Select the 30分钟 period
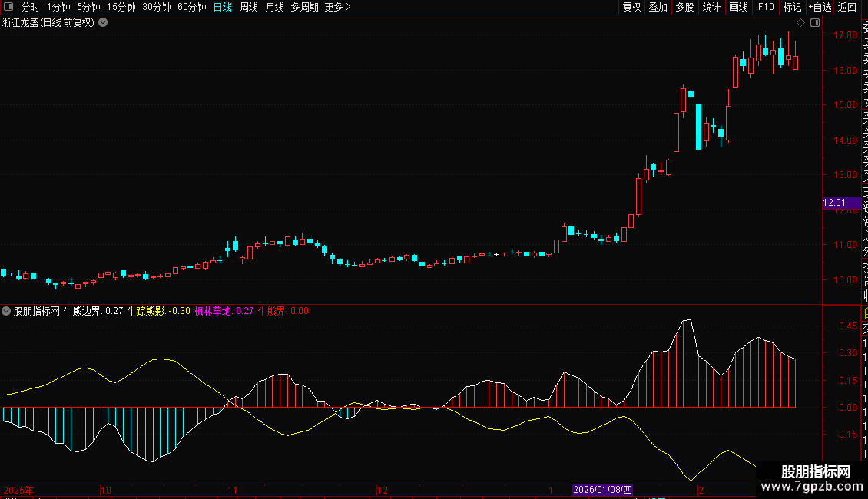This screenshot has height=499, width=868. point(157,7)
